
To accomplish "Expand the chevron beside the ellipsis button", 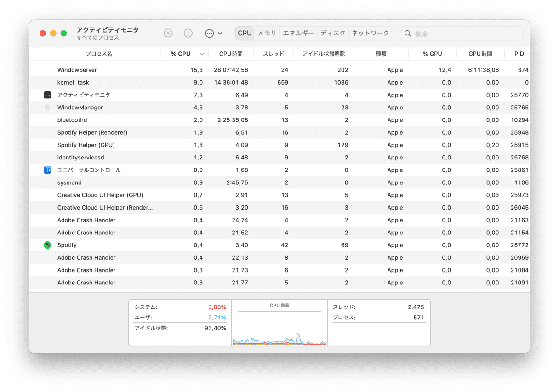I will point(220,34).
